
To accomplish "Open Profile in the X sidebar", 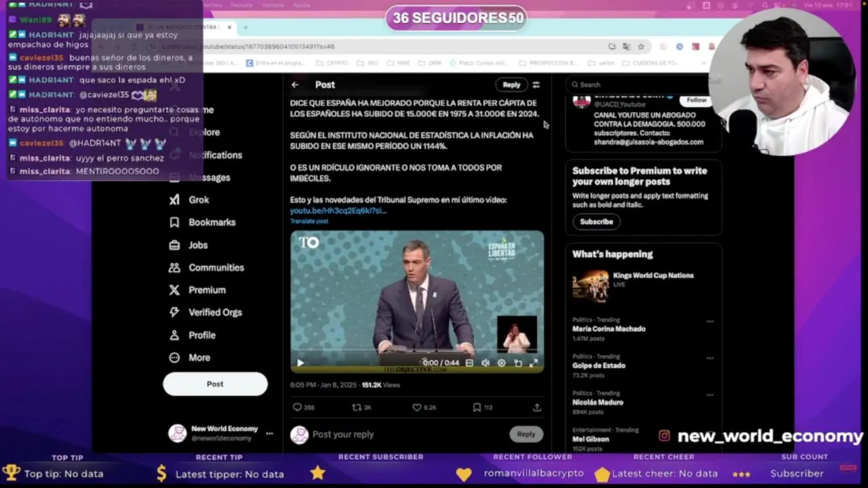I will pos(192,335).
